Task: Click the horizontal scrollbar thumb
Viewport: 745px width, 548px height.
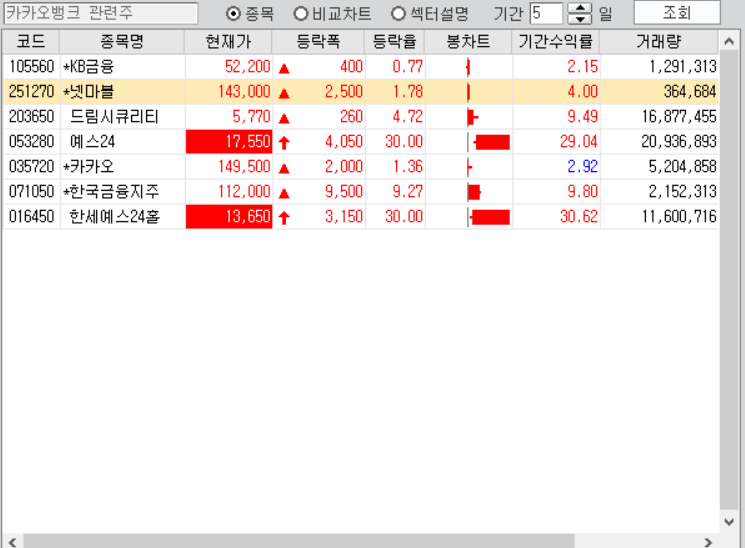Action: click(299, 541)
